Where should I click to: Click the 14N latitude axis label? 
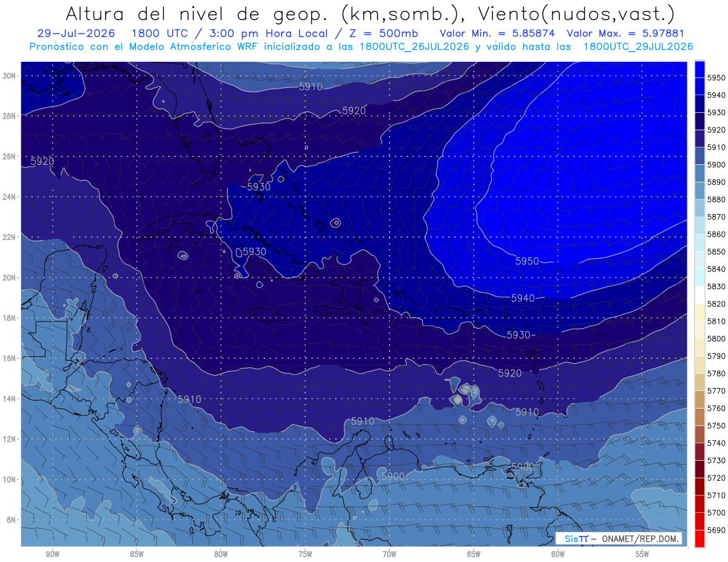click(9, 399)
